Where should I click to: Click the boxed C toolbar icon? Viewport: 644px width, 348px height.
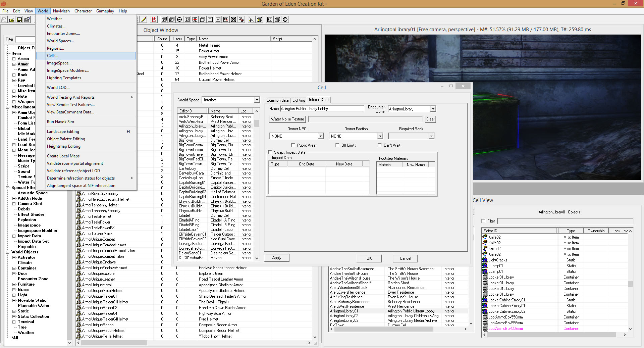[270, 19]
